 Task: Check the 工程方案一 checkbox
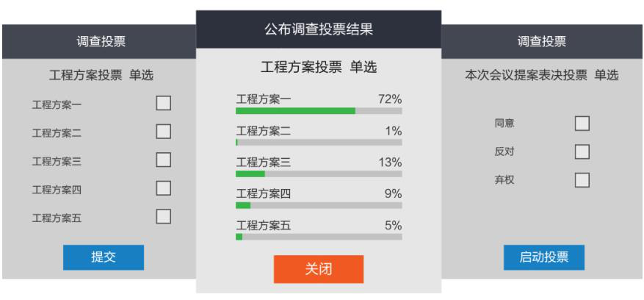click(164, 104)
